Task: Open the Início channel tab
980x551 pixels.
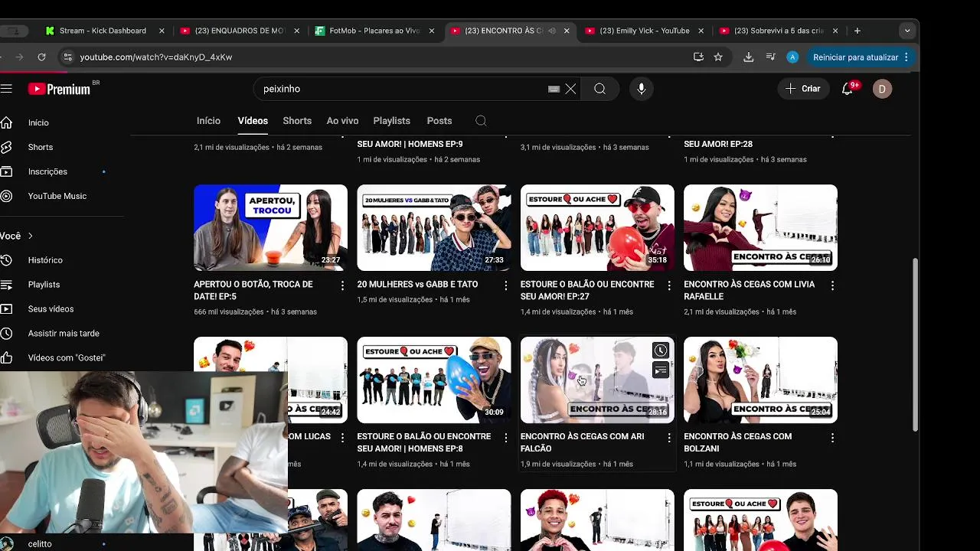Action: [208, 121]
